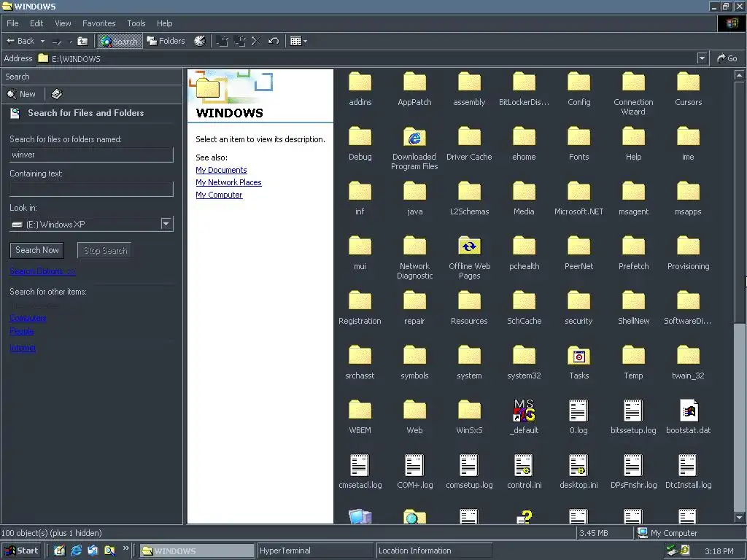Open the Internet search link

[23, 348]
